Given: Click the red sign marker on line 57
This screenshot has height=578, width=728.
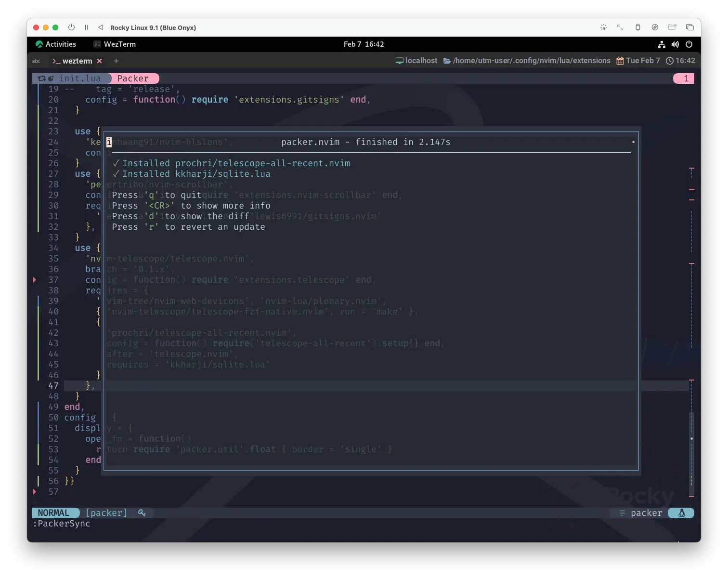Looking at the screenshot, I should tap(35, 492).
